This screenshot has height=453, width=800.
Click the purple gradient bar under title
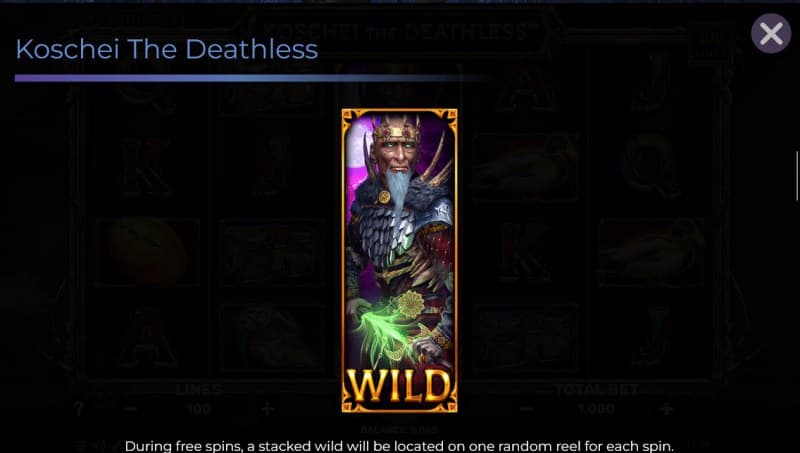coord(250,78)
